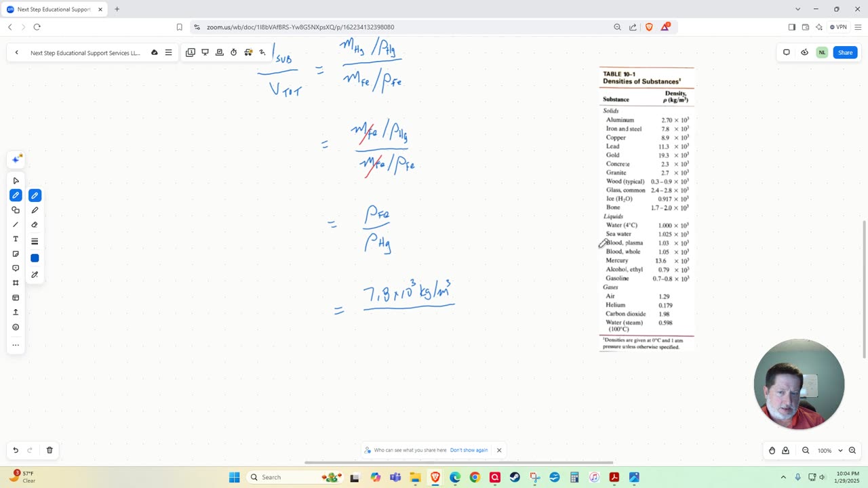Open the templates tool
This screenshot has height=488, width=868.
point(16,298)
